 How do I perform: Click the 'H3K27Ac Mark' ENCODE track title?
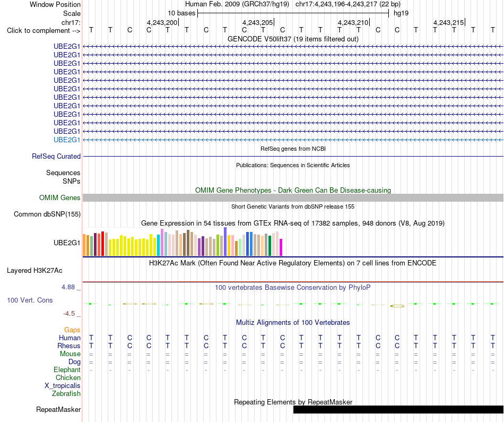click(293, 263)
